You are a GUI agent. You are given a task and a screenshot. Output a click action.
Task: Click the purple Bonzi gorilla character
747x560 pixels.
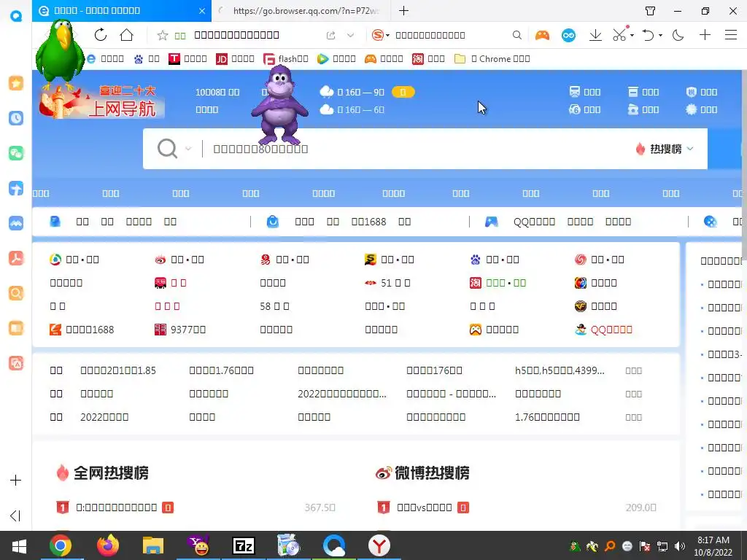click(x=279, y=106)
